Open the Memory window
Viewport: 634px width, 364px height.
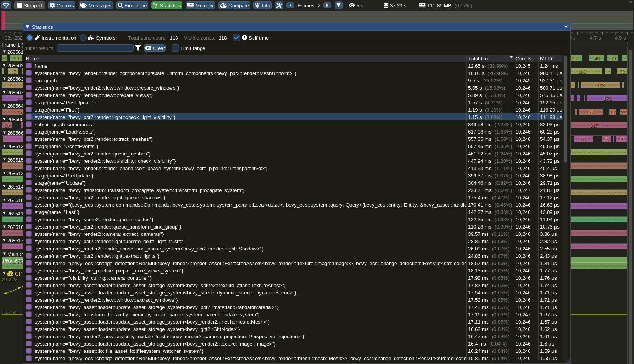tap(200, 5)
